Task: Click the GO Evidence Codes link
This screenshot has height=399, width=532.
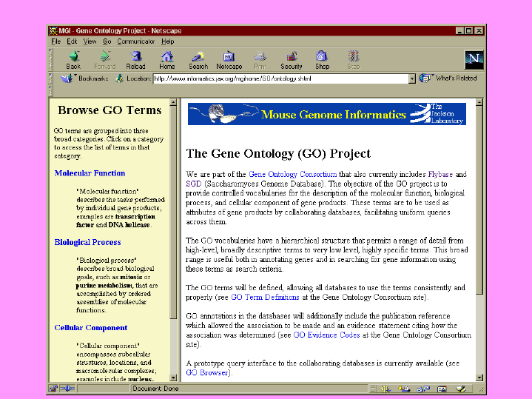Action: [326, 335]
